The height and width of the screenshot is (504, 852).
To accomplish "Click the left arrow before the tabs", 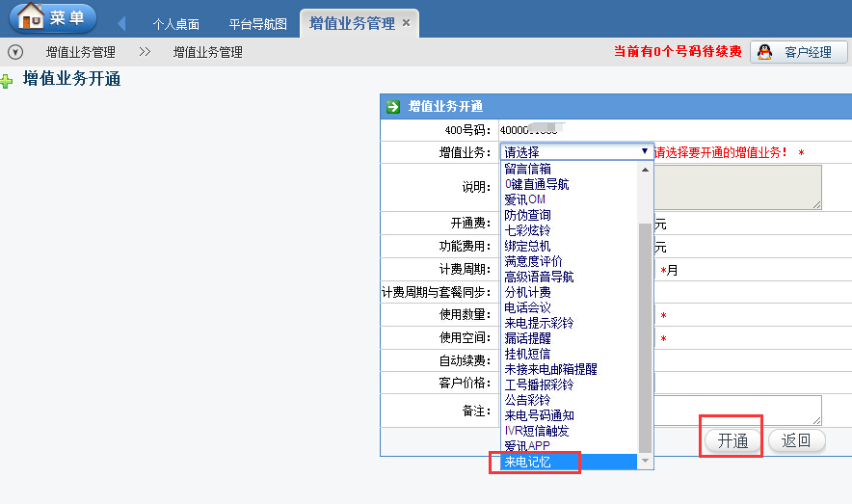I will (121, 23).
